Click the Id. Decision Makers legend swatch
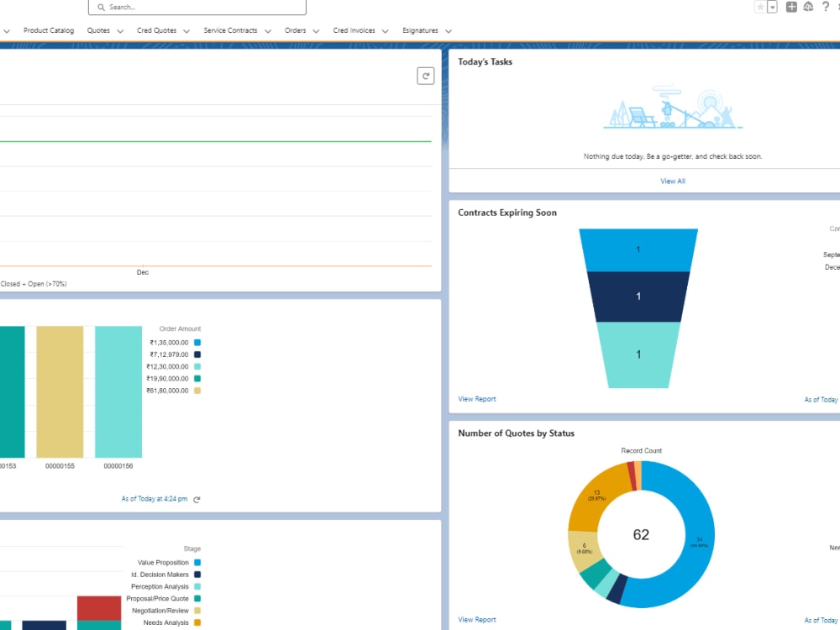 coord(197,575)
